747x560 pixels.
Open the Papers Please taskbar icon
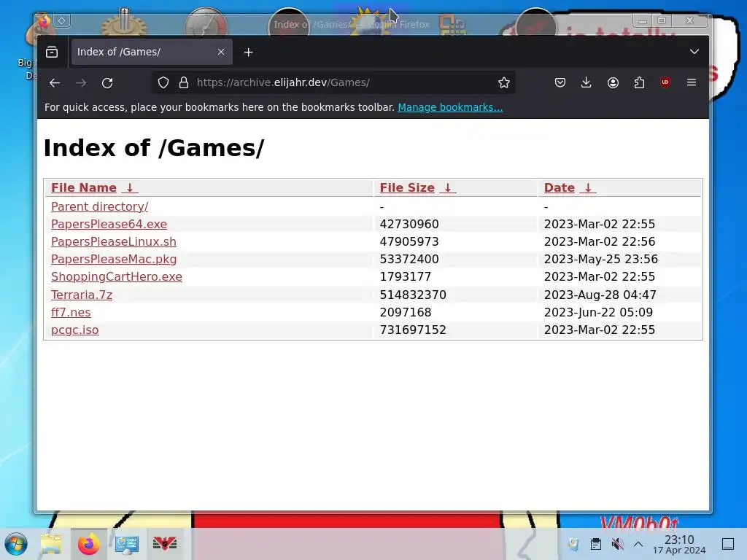click(x=165, y=544)
